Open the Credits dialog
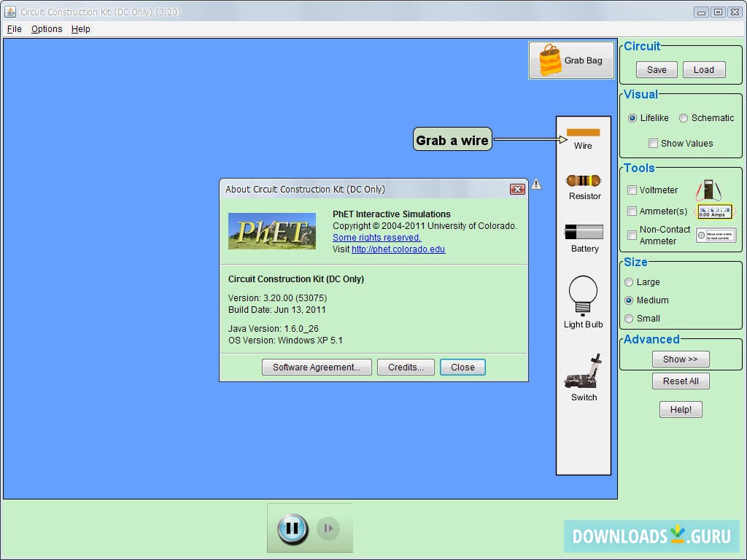 (x=406, y=367)
